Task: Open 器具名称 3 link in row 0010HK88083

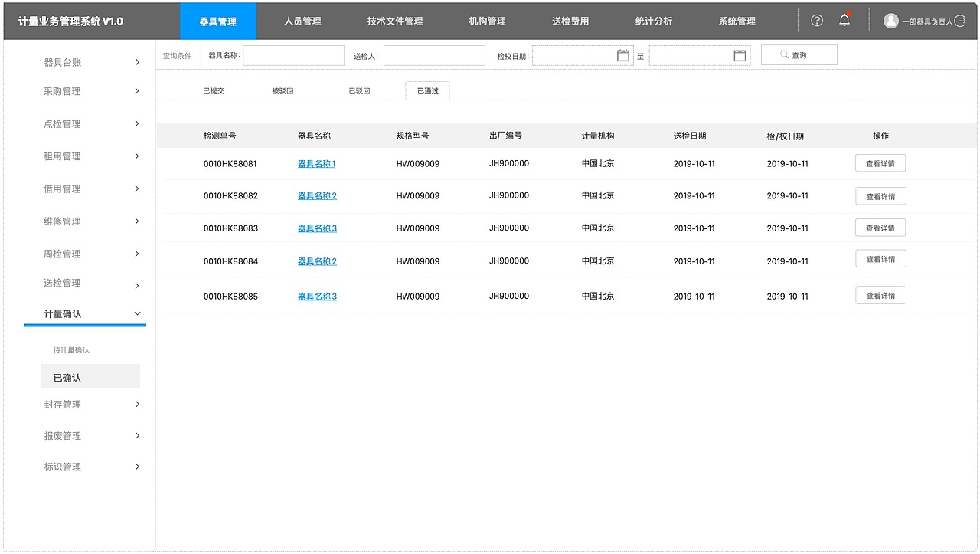Action: coord(317,228)
